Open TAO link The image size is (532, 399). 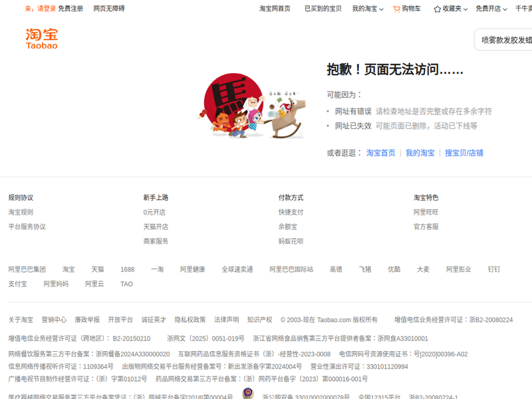[126, 284]
